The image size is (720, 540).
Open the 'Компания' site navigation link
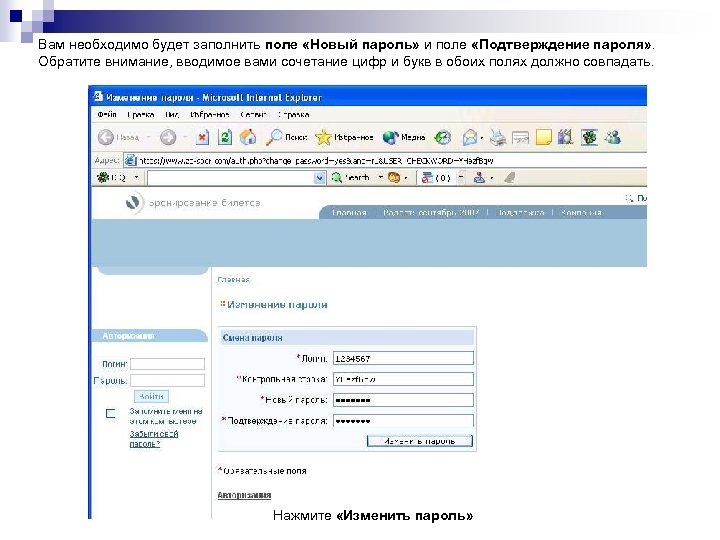click(x=581, y=213)
